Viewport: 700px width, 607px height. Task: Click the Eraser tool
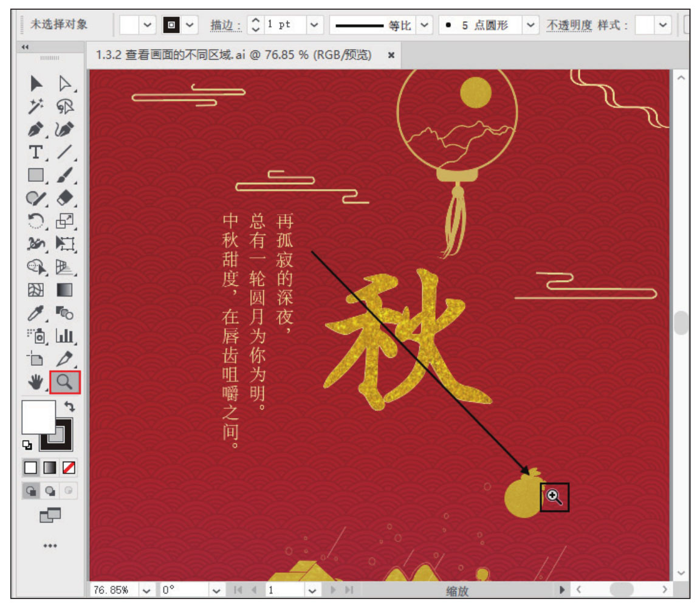[x=64, y=198]
